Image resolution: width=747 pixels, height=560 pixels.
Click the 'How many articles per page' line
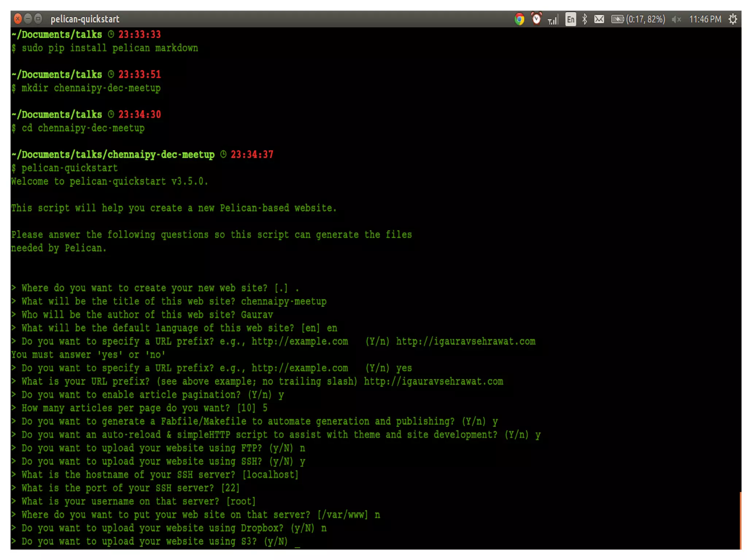tap(139, 408)
